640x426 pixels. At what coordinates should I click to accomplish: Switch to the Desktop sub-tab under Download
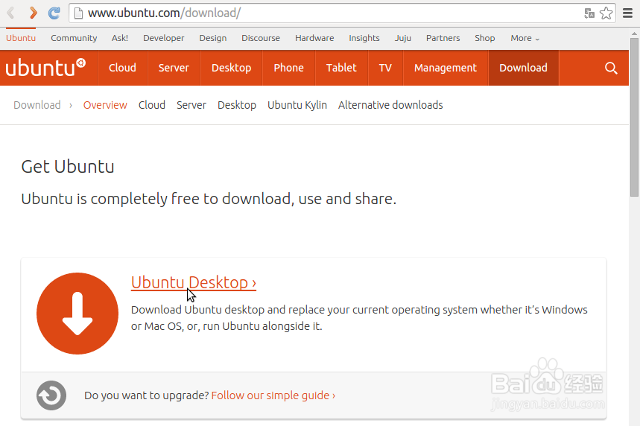coord(237,105)
